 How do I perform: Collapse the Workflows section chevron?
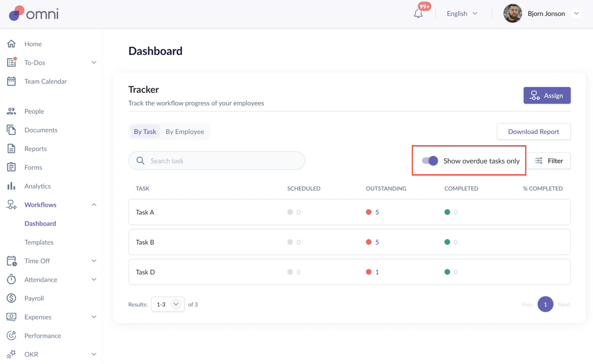(94, 205)
